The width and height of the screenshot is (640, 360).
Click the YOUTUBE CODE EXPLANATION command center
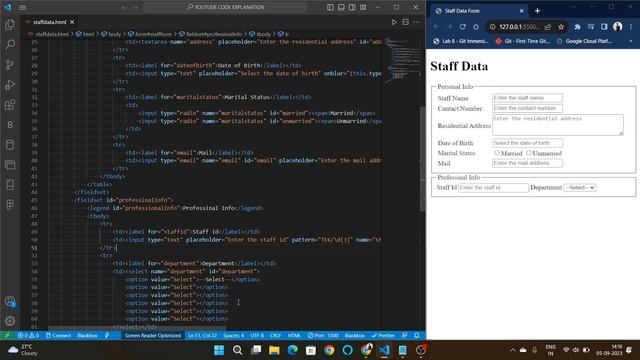coord(225,7)
